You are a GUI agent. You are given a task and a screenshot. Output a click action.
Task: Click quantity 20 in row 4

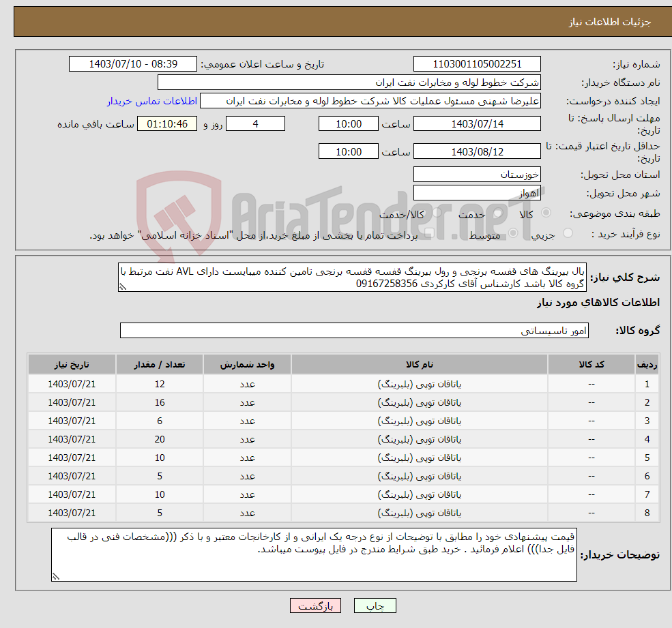coord(160,440)
